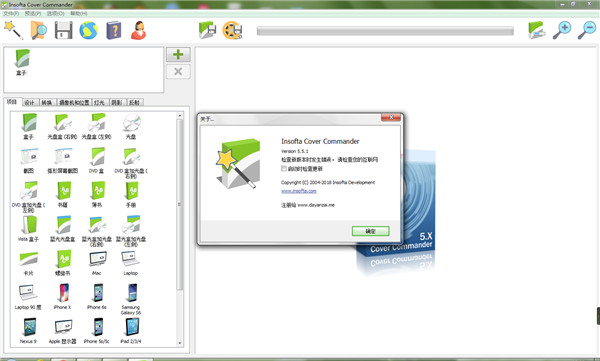Save project with floppy disk icon

(64, 30)
